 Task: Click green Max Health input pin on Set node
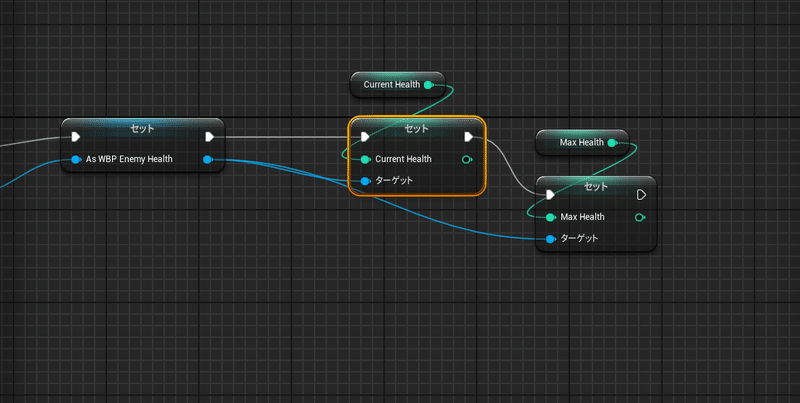pos(550,217)
